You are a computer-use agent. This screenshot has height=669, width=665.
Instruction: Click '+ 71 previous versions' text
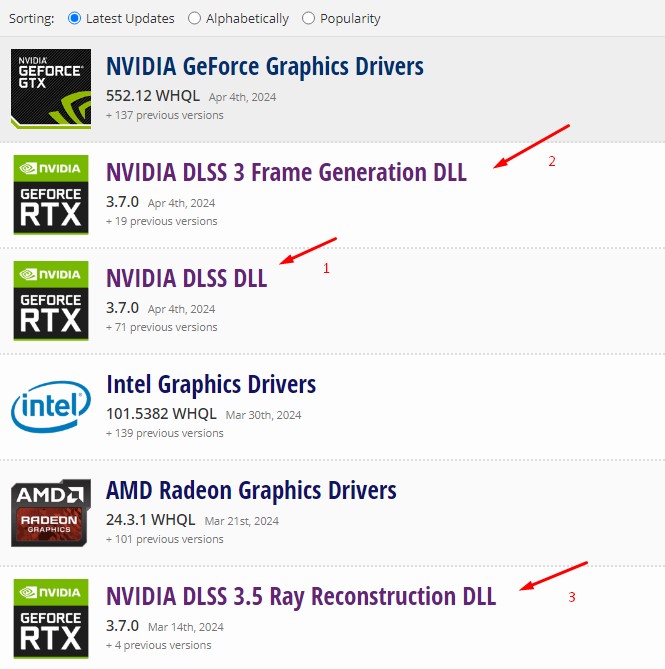point(162,327)
